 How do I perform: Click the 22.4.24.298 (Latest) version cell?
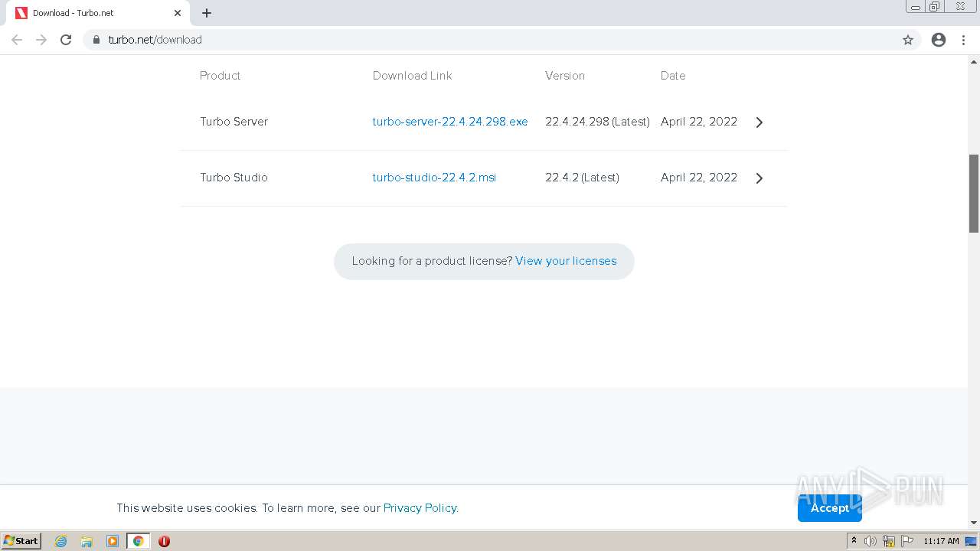click(597, 122)
